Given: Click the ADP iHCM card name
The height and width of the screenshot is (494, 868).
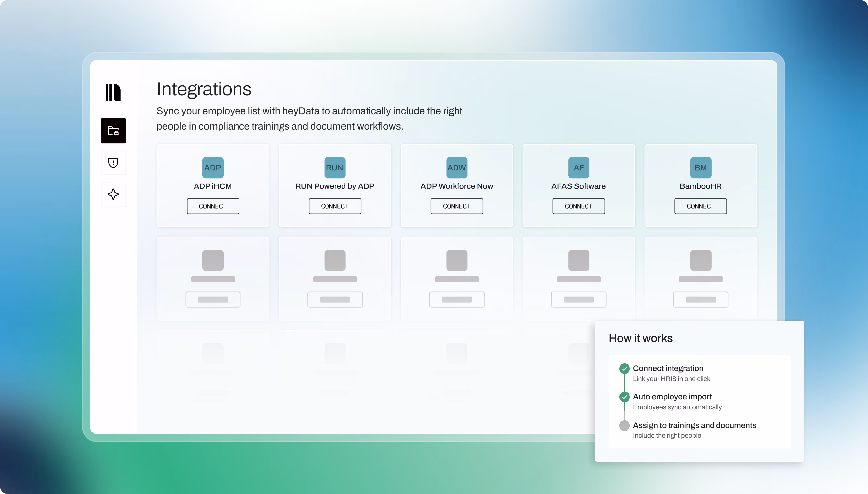Looking at the screenshot, I should 213,186.
